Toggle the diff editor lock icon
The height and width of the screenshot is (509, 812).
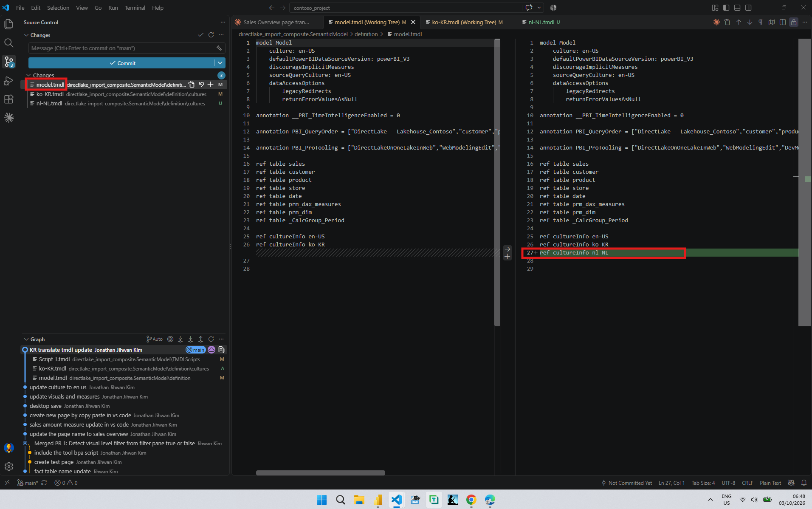tap(794, 22)
